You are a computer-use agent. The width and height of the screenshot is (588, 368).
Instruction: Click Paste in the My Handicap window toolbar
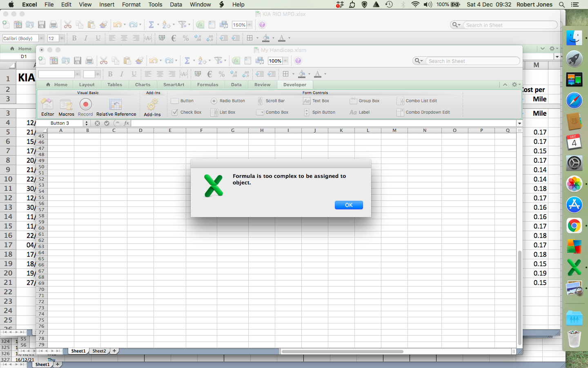click(x=127, y=61)
